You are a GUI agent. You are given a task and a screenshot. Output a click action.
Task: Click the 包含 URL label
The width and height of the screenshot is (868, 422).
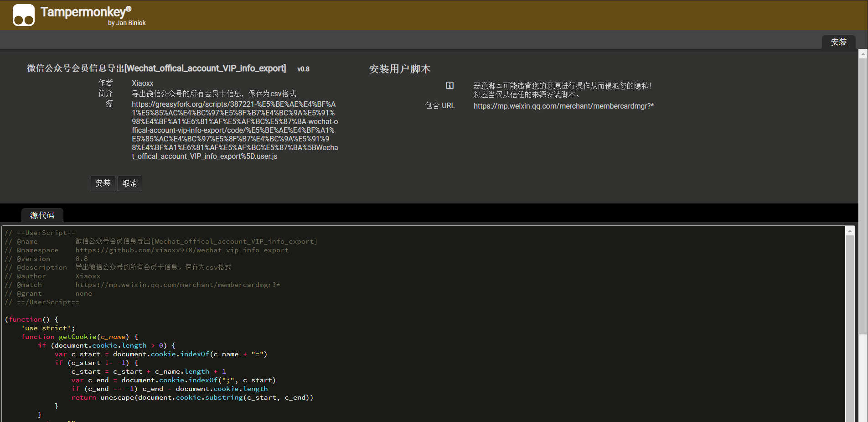(x=440, y=106)
